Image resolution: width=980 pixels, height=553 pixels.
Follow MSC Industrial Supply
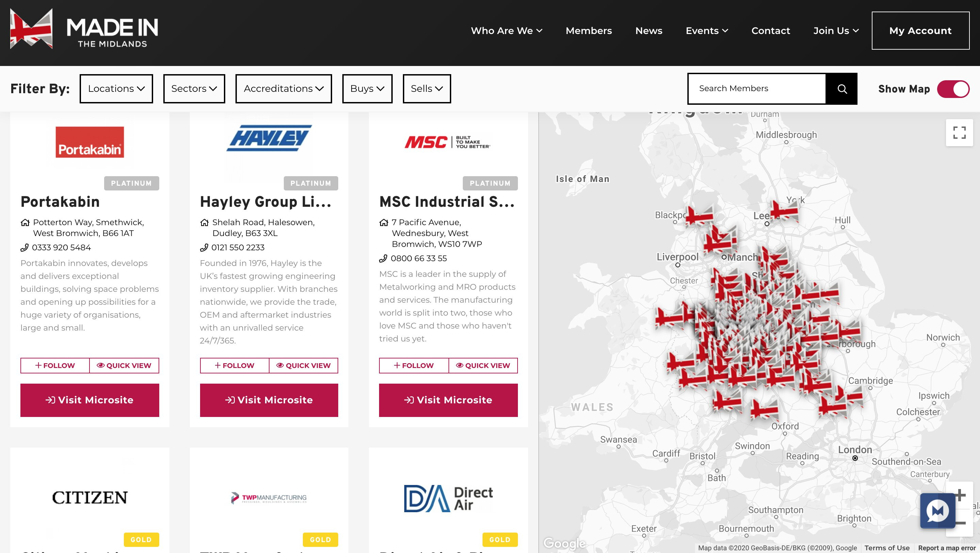[414, 366]
